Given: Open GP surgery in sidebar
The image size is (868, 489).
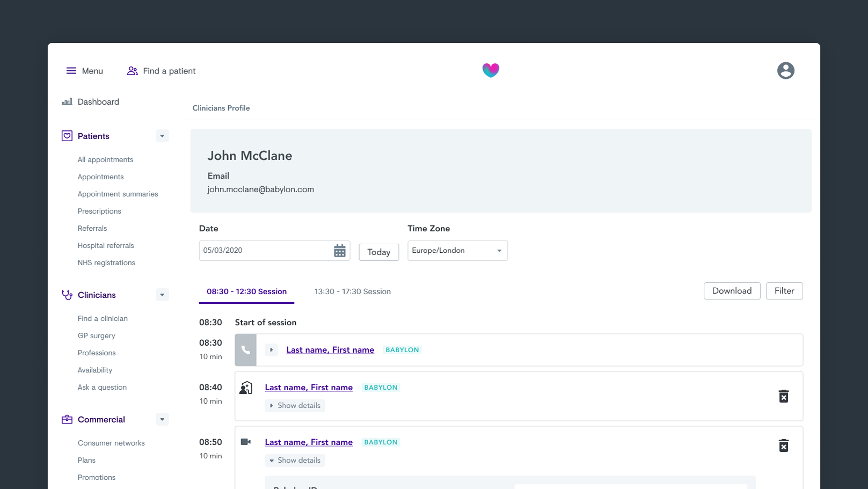Looking at the screenshot, I should 97,335.
